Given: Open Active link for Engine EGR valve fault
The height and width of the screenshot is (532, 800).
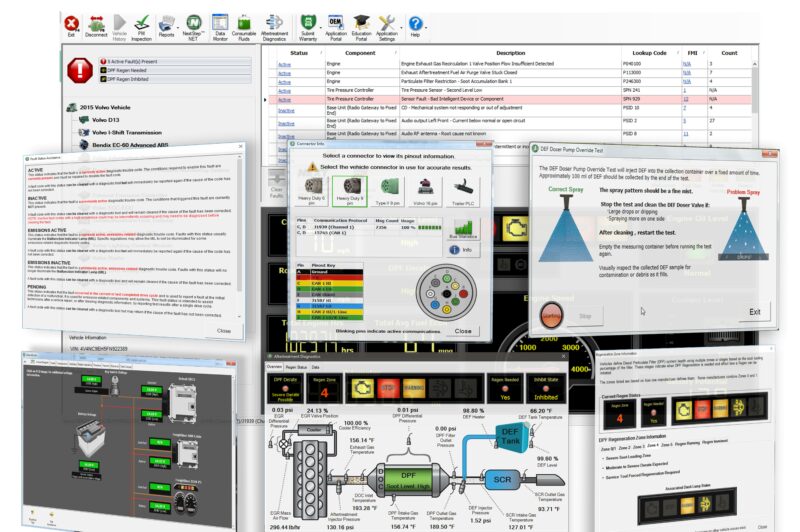Looking at the screenshot, I should coord(284,65).
